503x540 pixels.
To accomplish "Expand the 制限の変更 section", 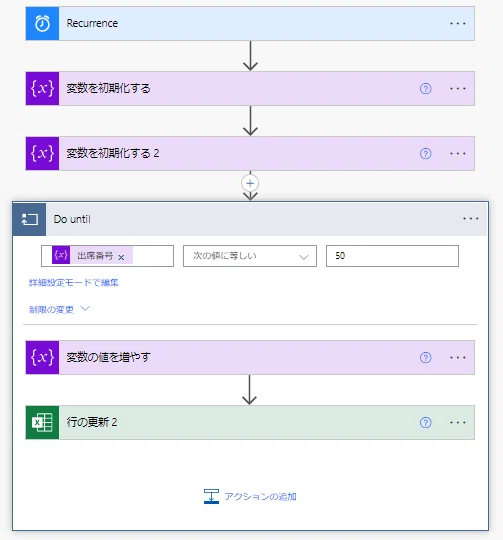I will pyautogui.click(x=59, y=309).
